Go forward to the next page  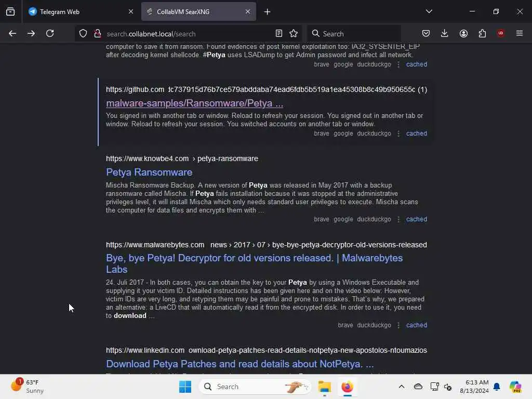pos(31,33)
